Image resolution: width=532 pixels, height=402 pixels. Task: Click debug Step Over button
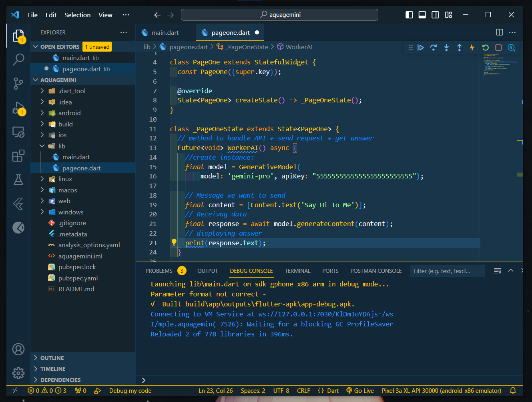[x=434, y=48]
